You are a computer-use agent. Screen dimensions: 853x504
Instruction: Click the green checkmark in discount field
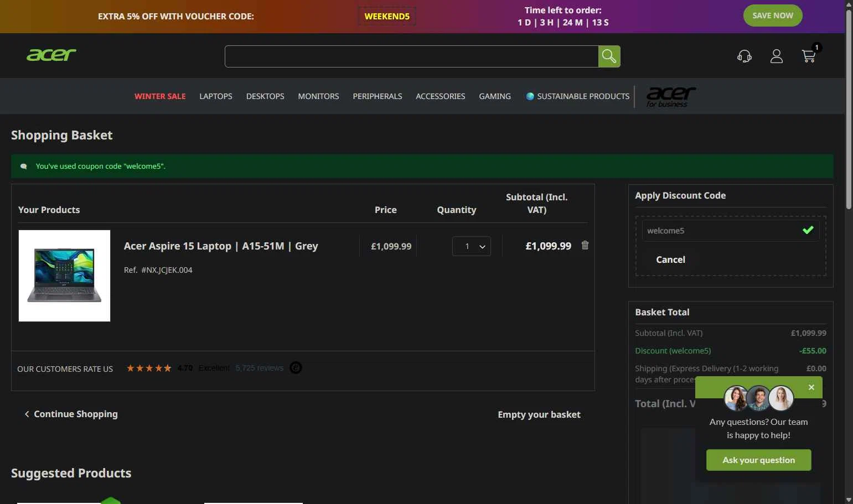pos(808,230)
